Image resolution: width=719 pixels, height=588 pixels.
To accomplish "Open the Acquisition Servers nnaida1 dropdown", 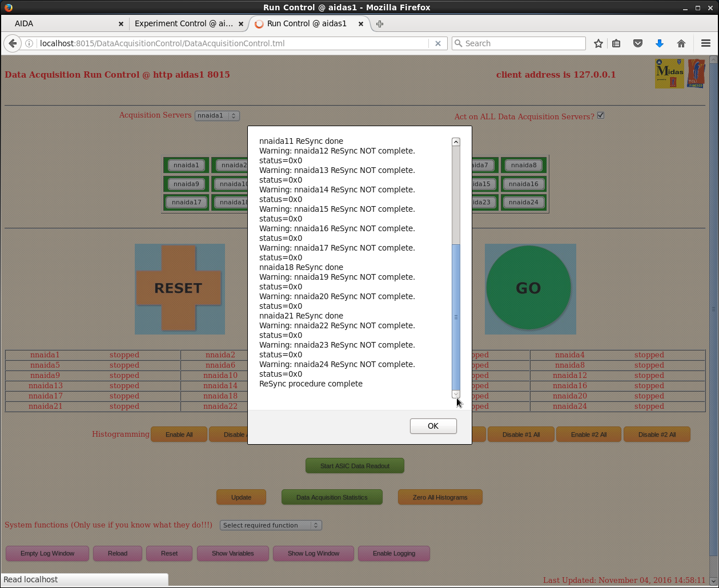I will pos(217,116).
